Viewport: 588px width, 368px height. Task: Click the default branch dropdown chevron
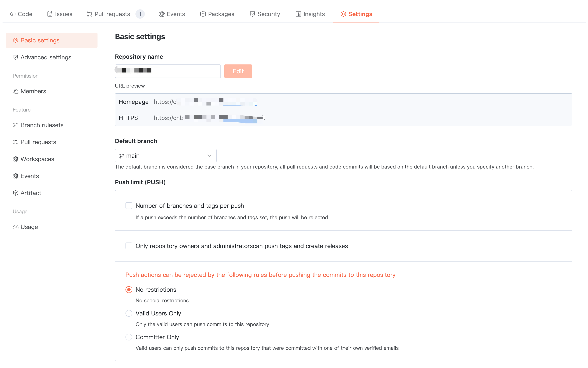pyautogui.click(x=209, y=156)
